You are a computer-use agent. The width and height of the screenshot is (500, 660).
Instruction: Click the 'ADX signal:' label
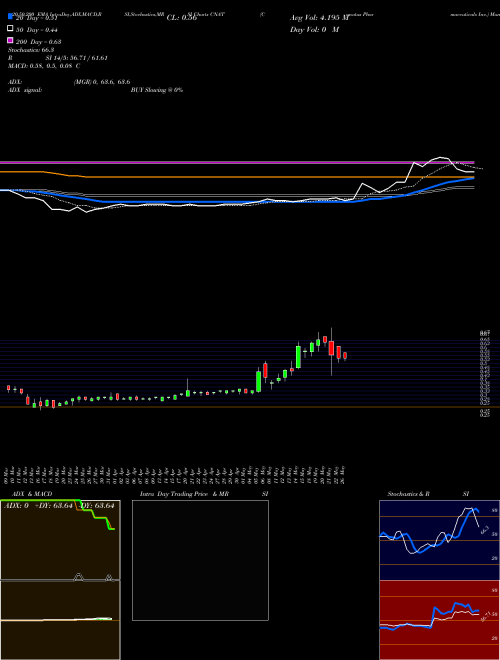coord(25,90)
